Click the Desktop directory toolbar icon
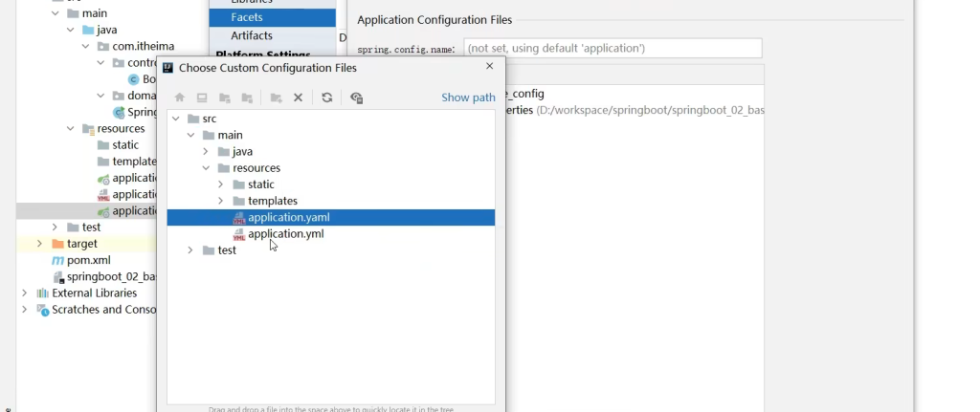The height and width of the screenshot is (412, 980). tap(202, 98)
